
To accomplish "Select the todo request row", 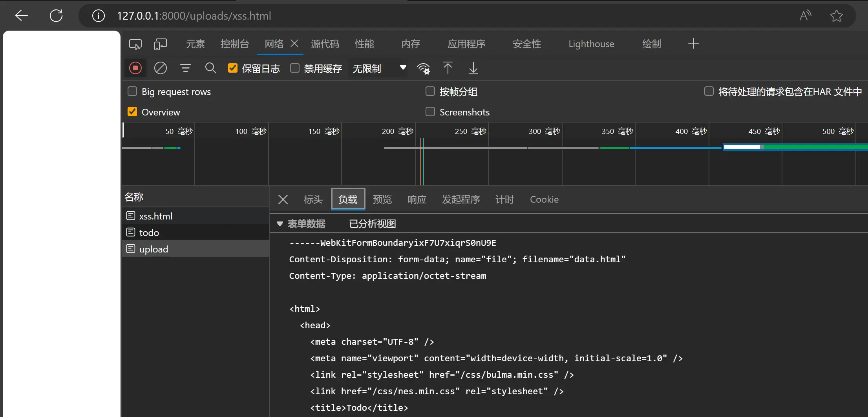I will (x=149, y=233).
